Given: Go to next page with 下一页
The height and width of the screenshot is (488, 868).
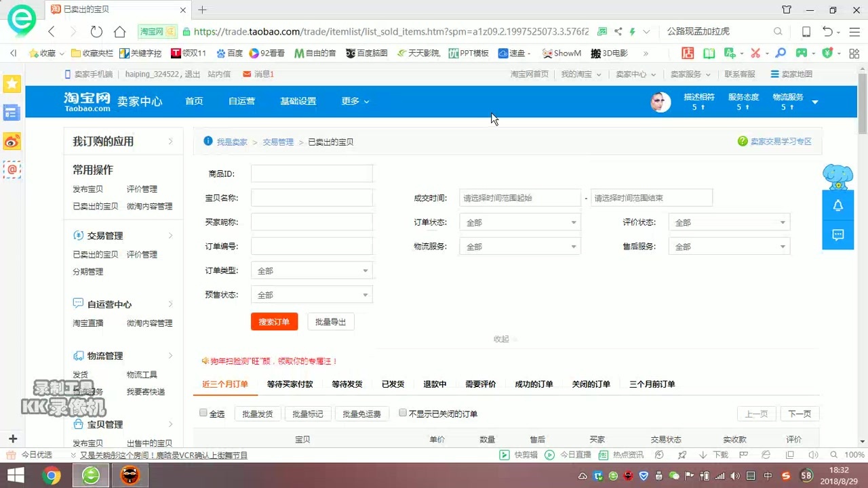Looking at the screenshot, I should tap(800, 413).
